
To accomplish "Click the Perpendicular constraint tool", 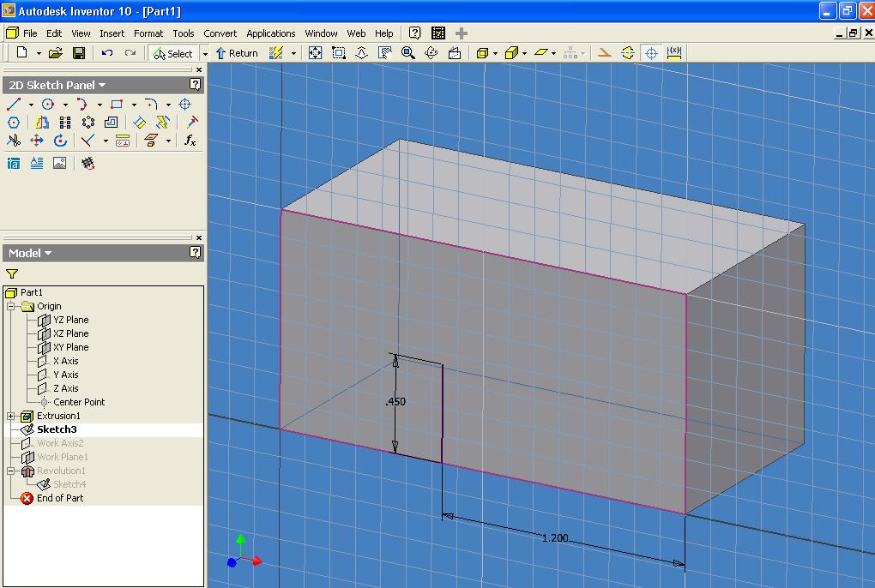I will coord(87,141).
